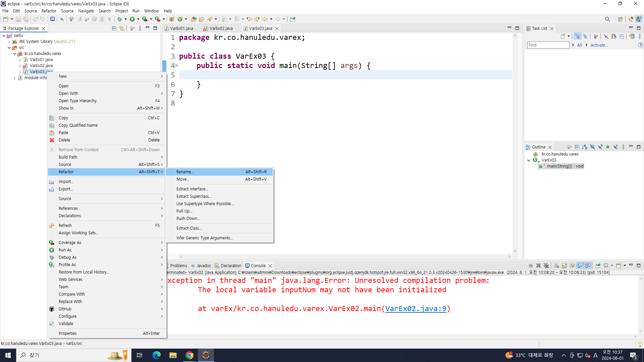The height and width of the screenshot is (362, 644).
Task: Select Rename... in the Refactor submenu
Action: pos(185,172)
